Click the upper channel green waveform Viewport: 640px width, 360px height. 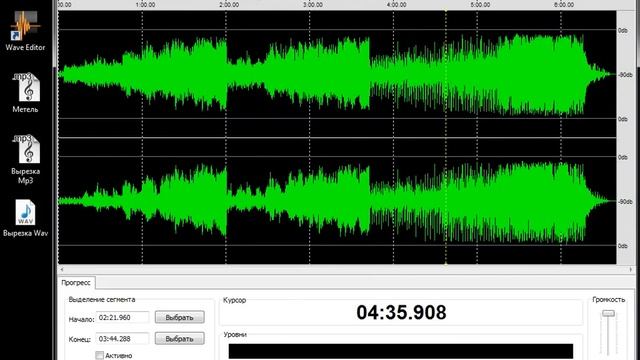(x=337, y=74)
